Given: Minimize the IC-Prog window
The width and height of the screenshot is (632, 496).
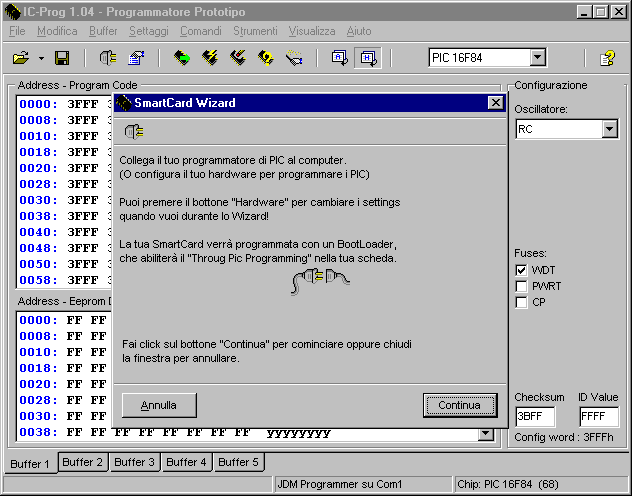Looking at the screenshot, I should (584, 12).
